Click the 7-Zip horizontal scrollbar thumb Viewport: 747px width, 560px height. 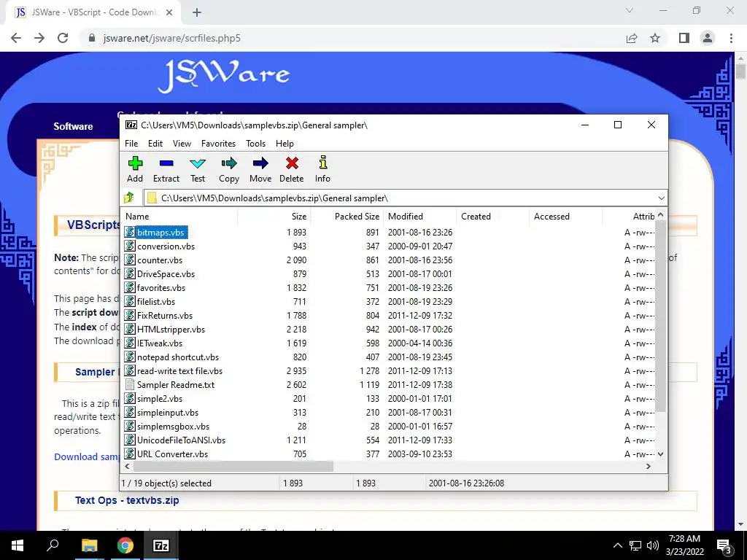click(232, 466)
